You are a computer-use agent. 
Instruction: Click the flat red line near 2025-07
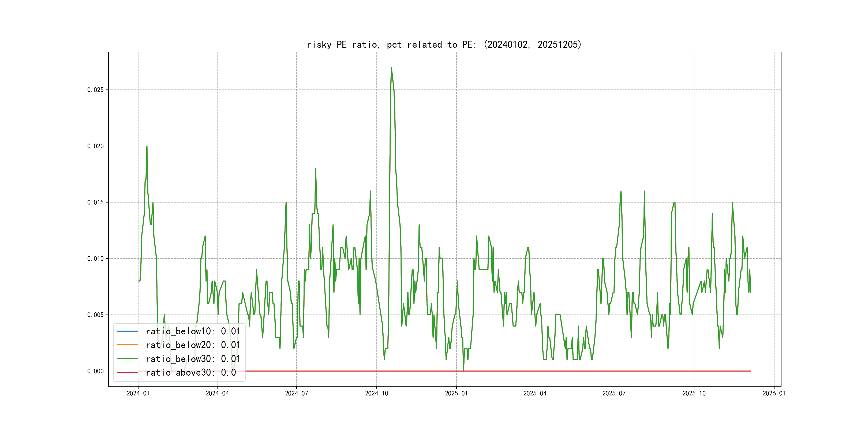point(614,371)
